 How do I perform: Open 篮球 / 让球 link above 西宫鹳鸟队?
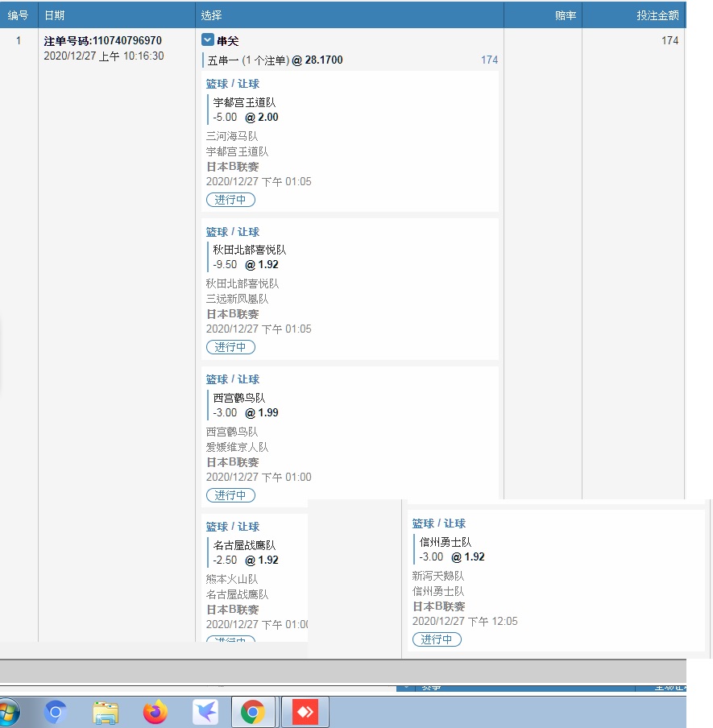[233, 379]
